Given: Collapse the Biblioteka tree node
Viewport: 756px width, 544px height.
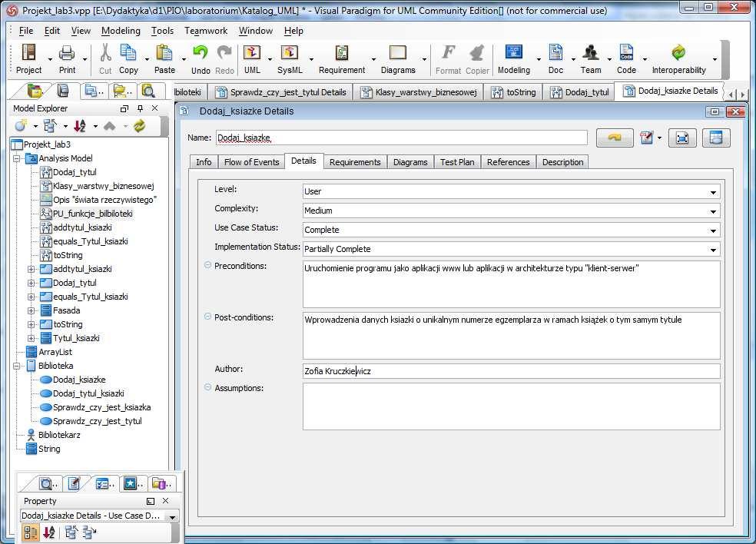Looking at the screenshot, I should [17, 366].
